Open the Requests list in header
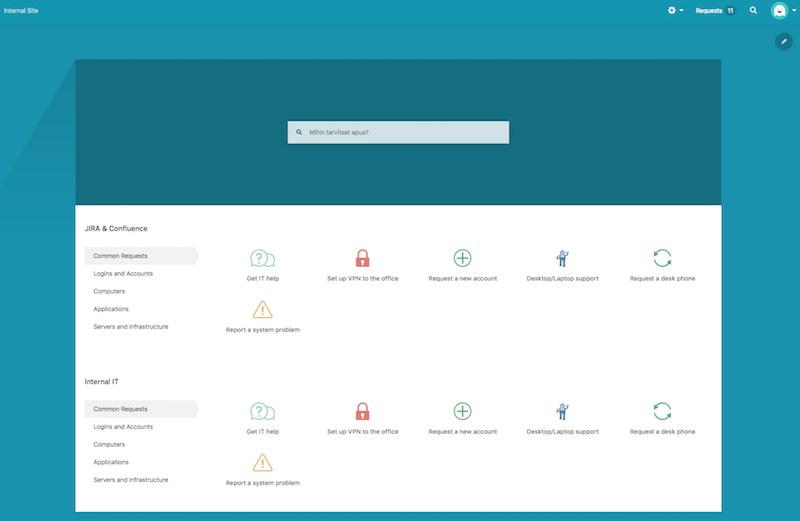 click(x=715, y=10)
